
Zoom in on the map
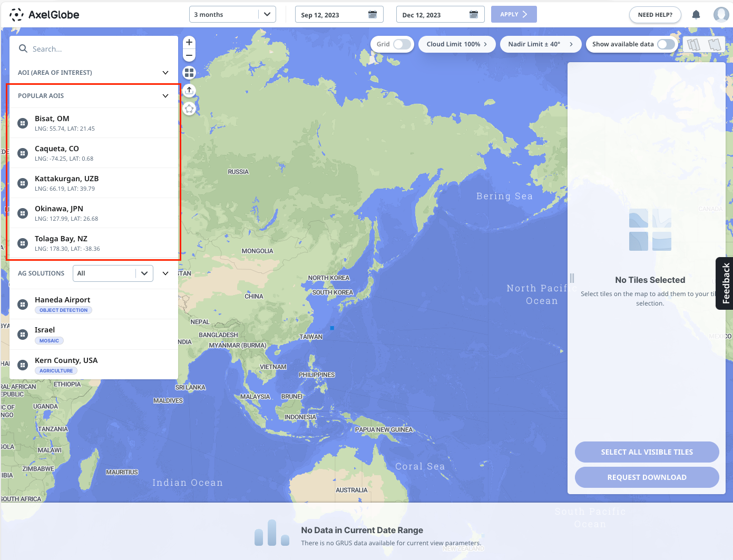[x=189, y=42]
